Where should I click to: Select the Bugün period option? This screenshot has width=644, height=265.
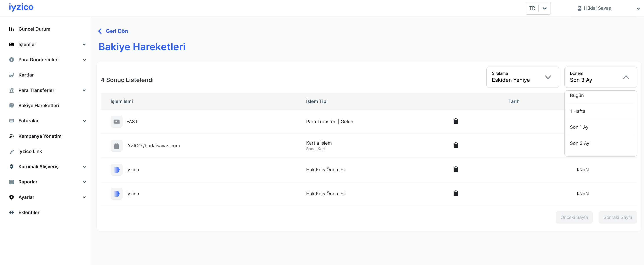pos(577,95)
